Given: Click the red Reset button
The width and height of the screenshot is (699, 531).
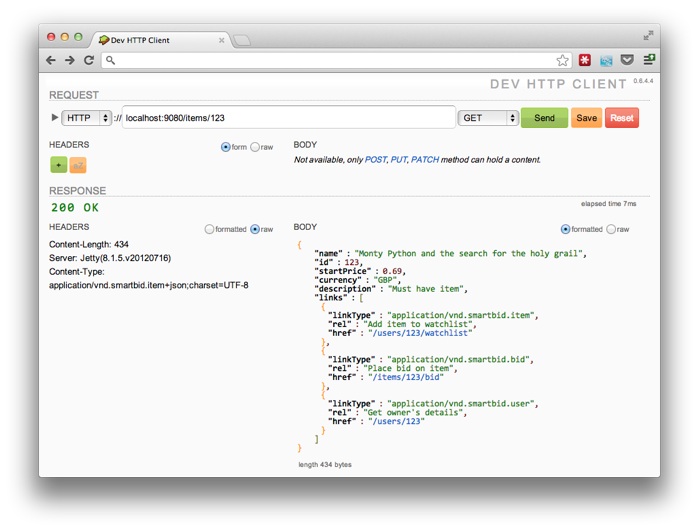Looking at the screenshot, I should (622, 118).
